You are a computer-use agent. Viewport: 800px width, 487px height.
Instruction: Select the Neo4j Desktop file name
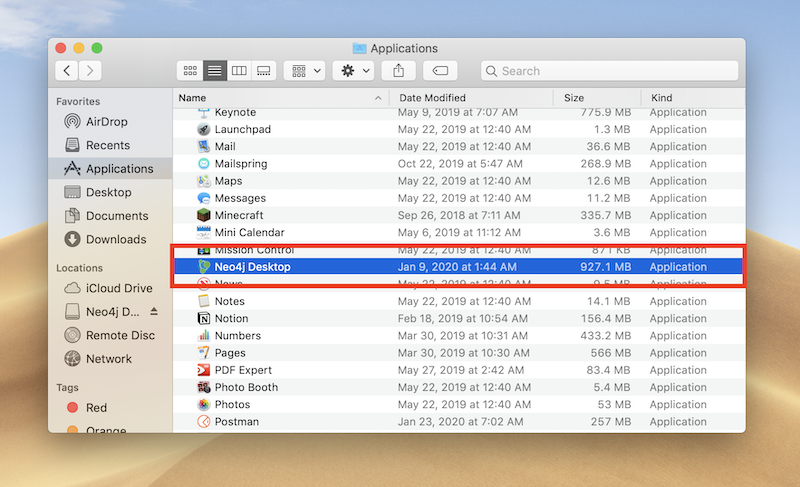pyautogui.click(x=253, y=267)
